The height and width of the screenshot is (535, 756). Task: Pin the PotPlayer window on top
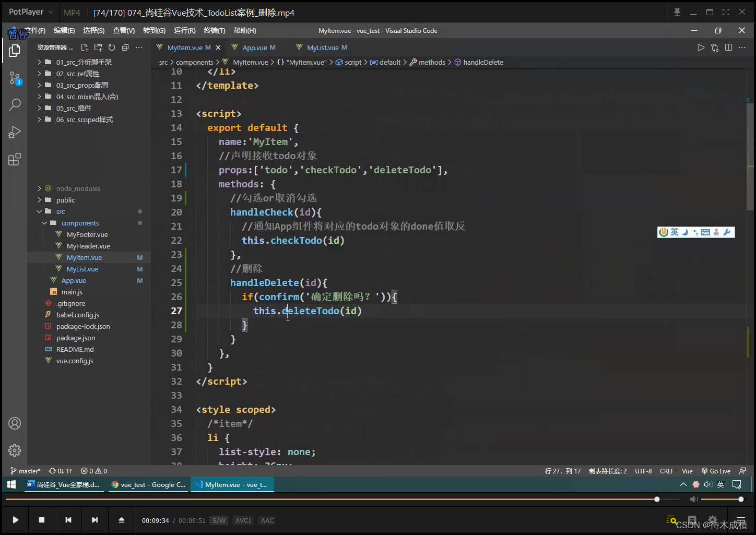pyautogui.click(x=677, y=12)
